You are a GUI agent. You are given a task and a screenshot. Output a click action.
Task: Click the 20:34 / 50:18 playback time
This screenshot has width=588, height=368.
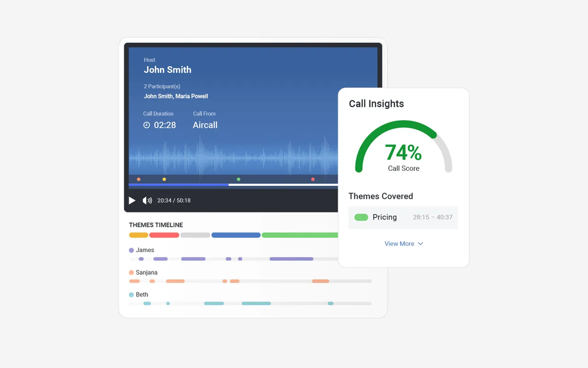coord(174,200)
